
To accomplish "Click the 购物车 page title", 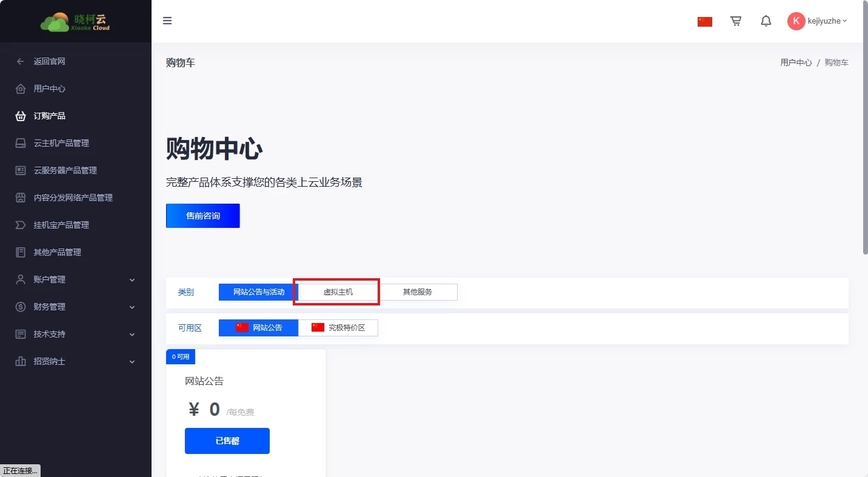I will pyautogui.click(x=181, y=62).
